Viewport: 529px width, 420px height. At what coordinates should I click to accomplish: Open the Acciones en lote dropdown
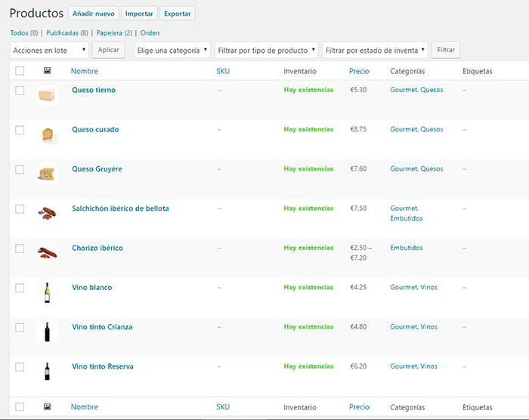tap(49, 50)
